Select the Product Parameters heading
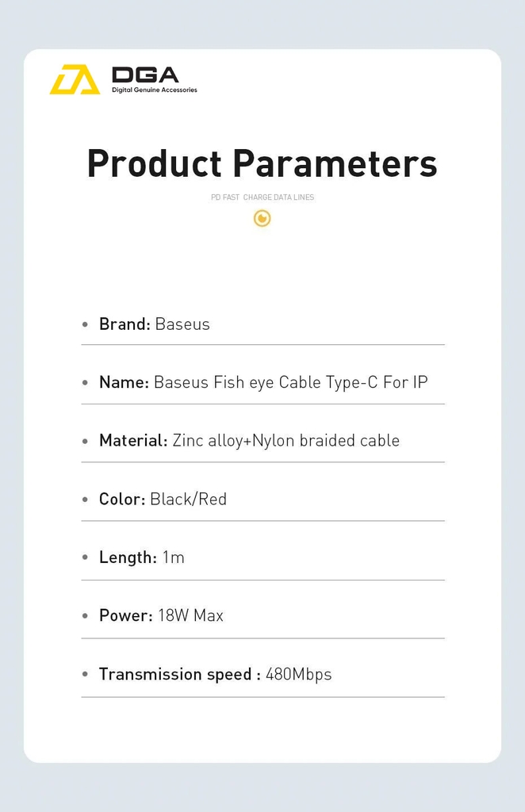Viewport: 525px width, 812px height. pyautogui.click(x=262, y=163)
